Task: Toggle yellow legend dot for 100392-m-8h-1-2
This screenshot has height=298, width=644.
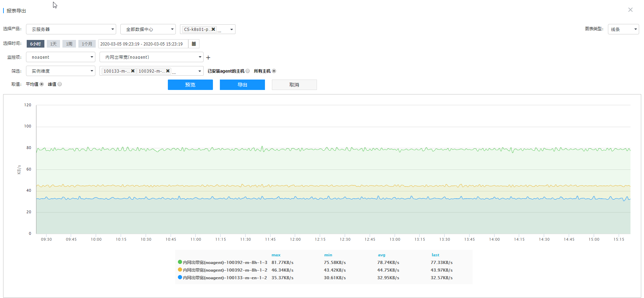Action: (180, 270)
